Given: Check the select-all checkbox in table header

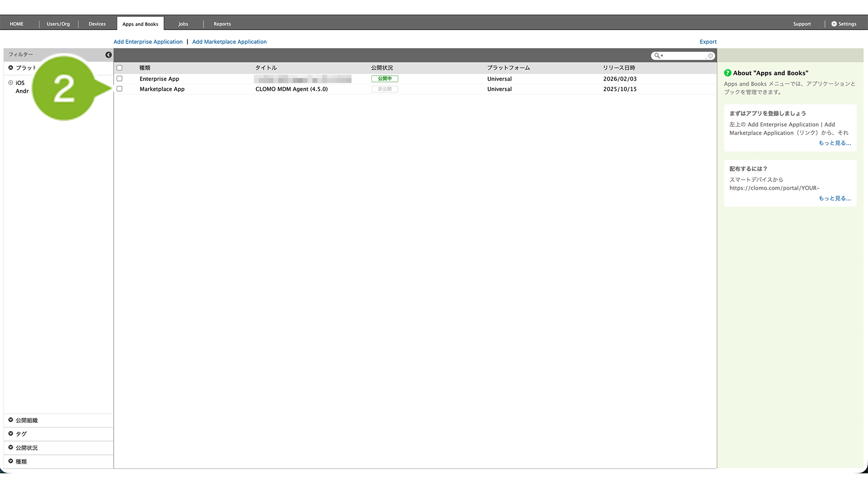Looking at the screenshot, I should click(120, 68).
